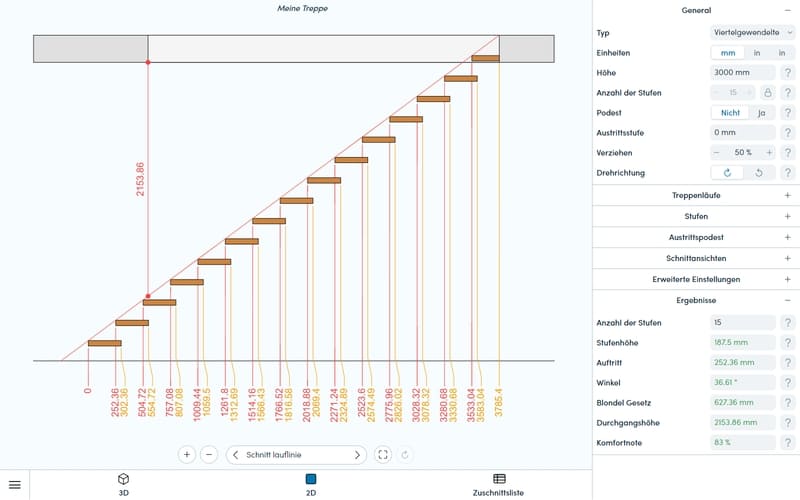Click the reset view icon
The image size is (800, 500).
coord(405,455)
